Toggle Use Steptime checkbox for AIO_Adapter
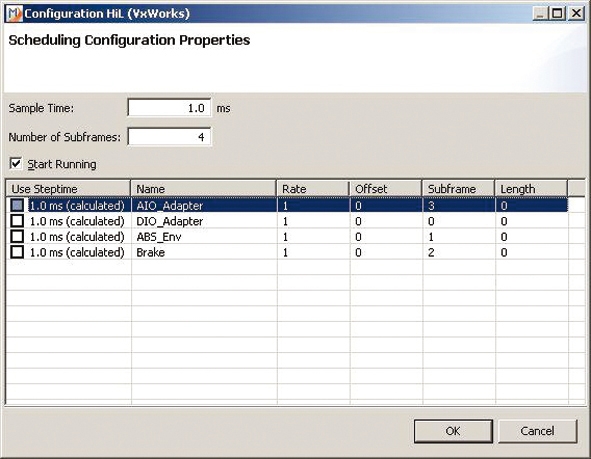Screen dimensions: 591x459 tap(17, 205)
